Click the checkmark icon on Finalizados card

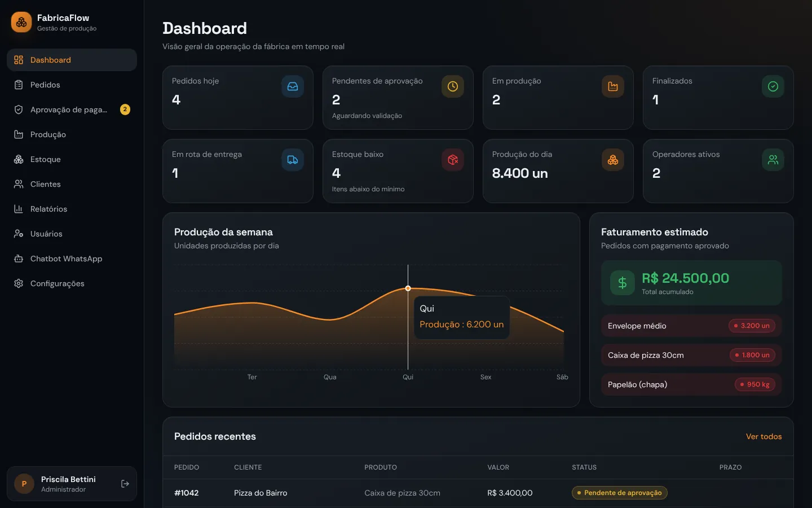point(773,86)
